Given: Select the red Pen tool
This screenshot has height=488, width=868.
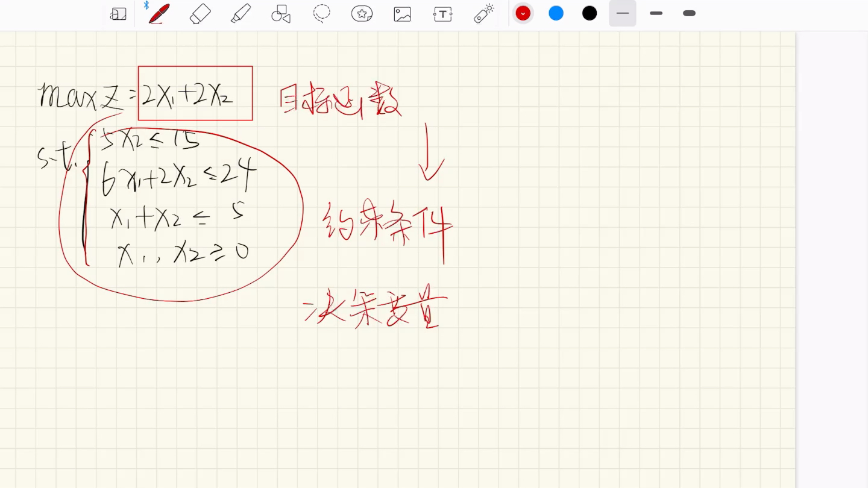Looking at the screenshot, I should [x=160, y=13].
